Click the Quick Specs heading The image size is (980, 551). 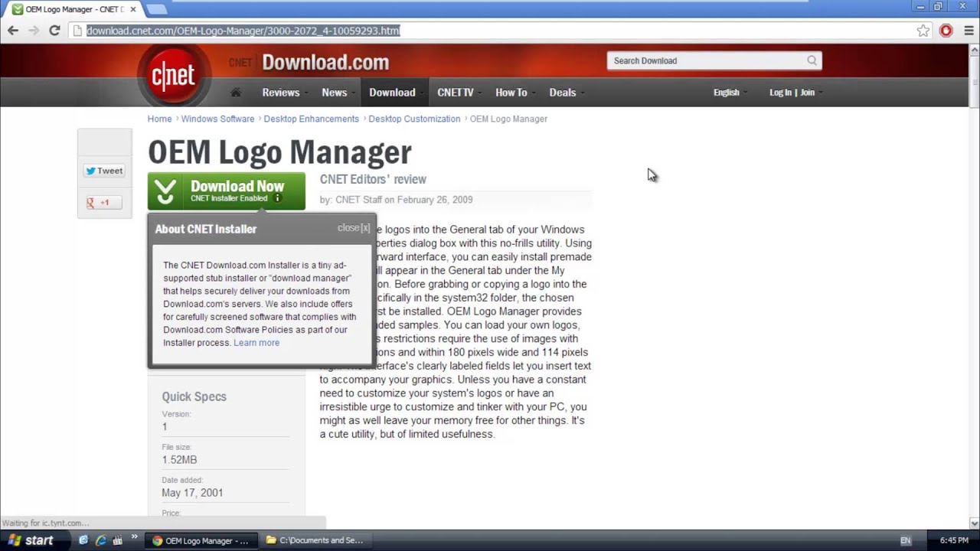click(x=194, y=396)
